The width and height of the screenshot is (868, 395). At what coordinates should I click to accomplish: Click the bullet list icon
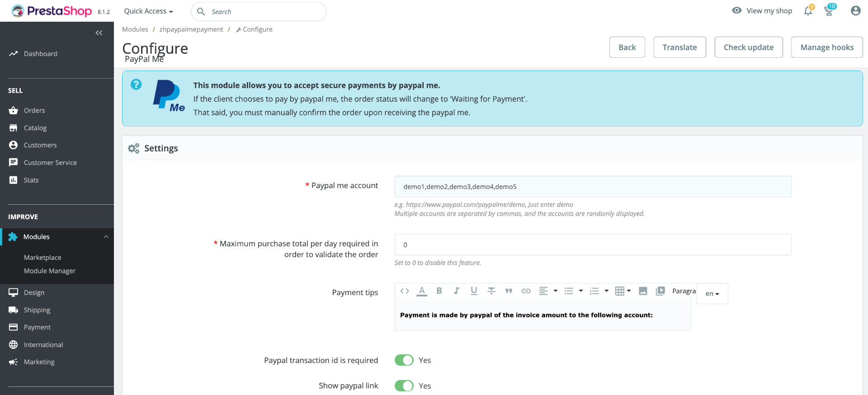coord(569,291)
